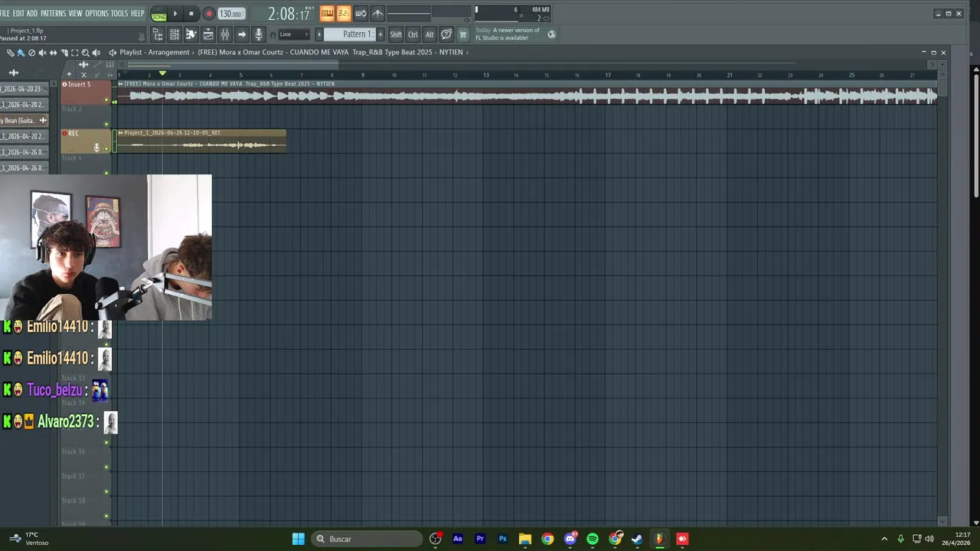This screenshot has height=551, width=980.
Task: Select the playlist Playback speaker tool
Action: click(96, 53)
